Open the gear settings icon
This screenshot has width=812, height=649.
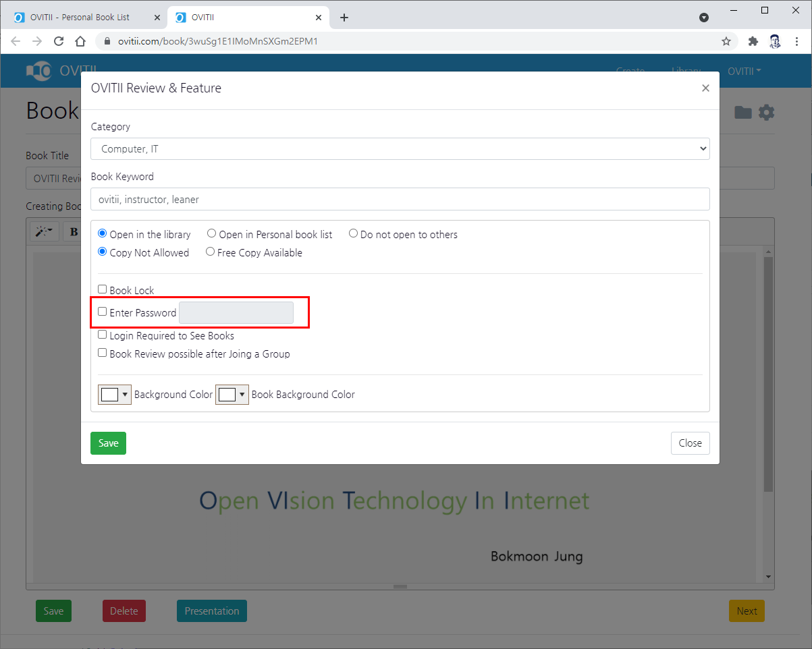pos(766,112)
